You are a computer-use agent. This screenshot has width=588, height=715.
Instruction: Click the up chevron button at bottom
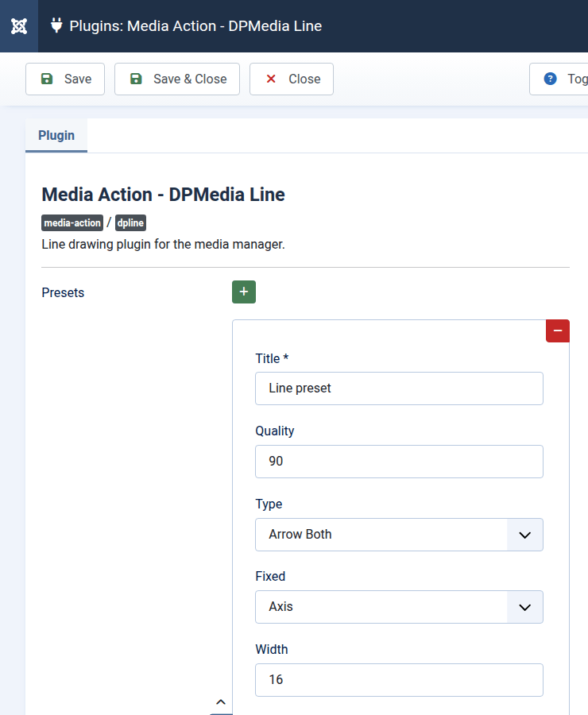(x=221, y=702)
